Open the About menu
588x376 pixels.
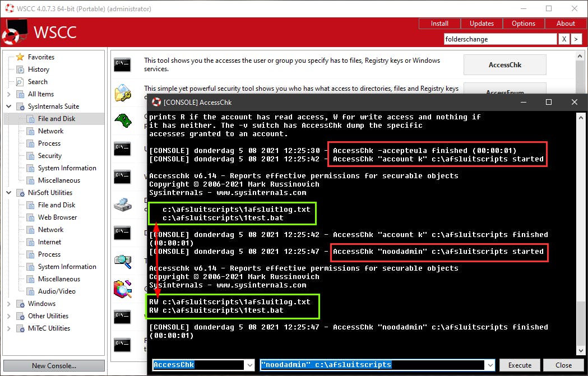(566, 23)
